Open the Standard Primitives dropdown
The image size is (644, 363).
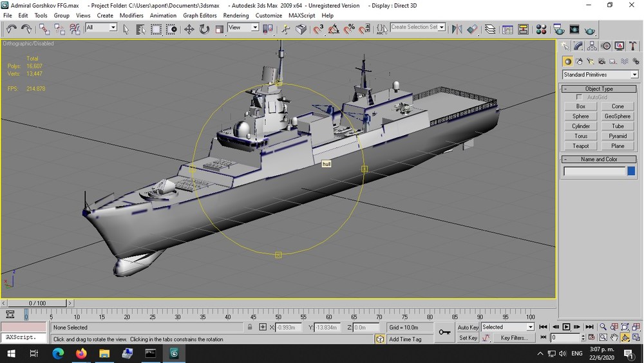click(600, 74)
